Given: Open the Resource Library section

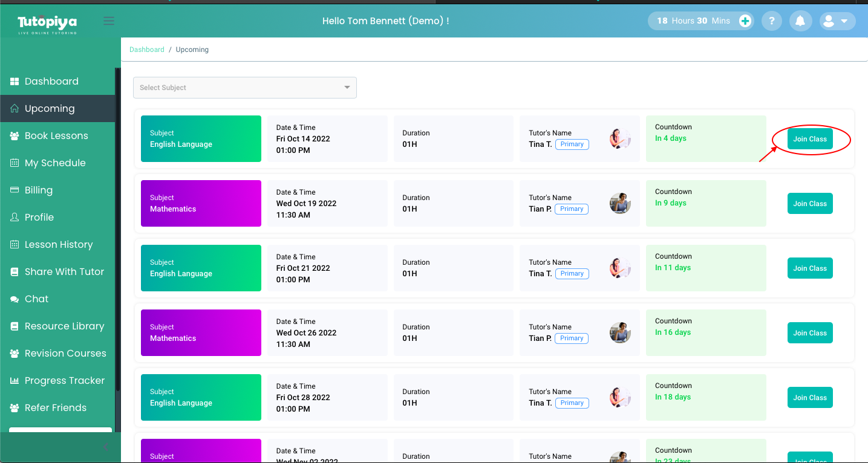Looking at the screenshot, I should click(x=64, y=326).
